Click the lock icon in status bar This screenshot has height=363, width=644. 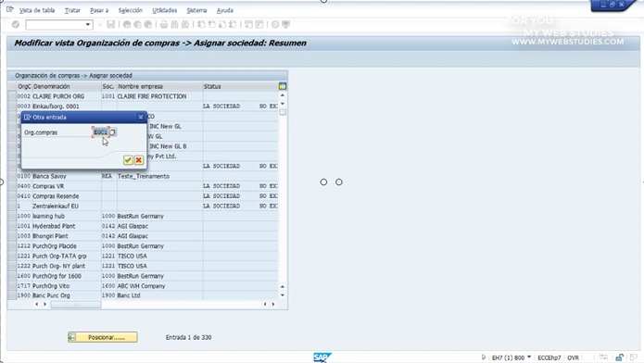coord(619,357)
